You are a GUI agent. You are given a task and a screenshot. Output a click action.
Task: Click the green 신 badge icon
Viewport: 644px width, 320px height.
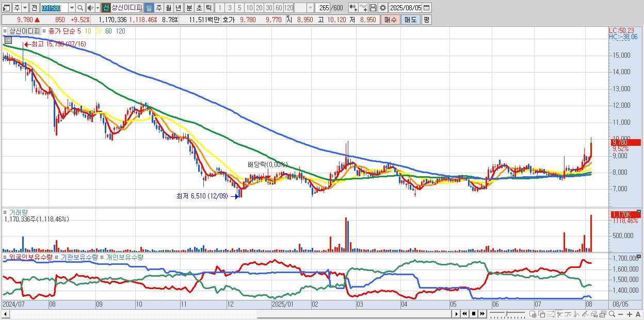click(105, 8)
